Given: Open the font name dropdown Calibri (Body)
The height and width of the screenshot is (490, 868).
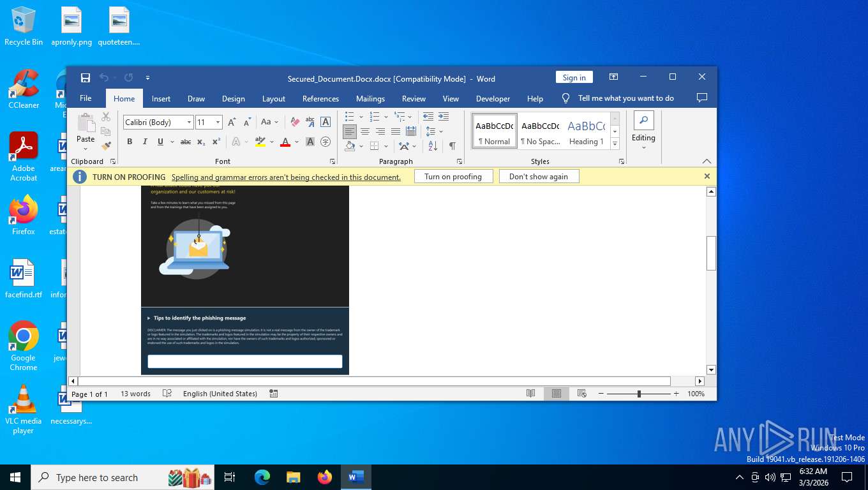Looking at the screenshot, I should point(190,122).
